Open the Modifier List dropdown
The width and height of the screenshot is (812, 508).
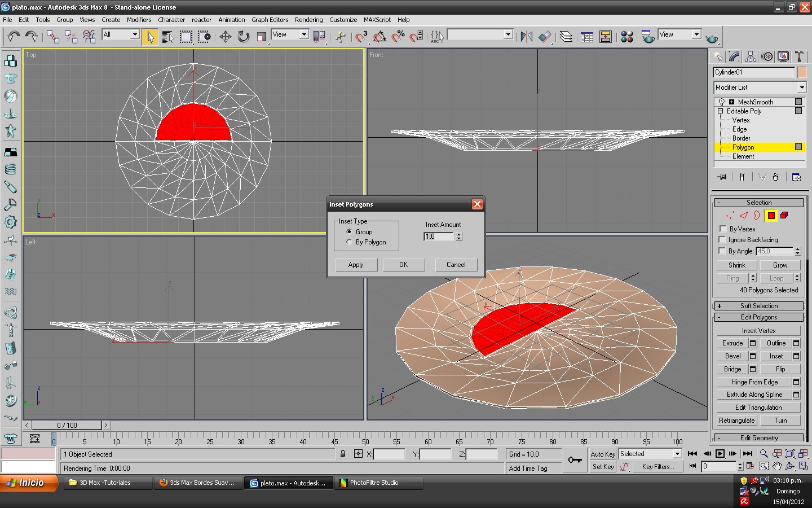coord(760,87)
